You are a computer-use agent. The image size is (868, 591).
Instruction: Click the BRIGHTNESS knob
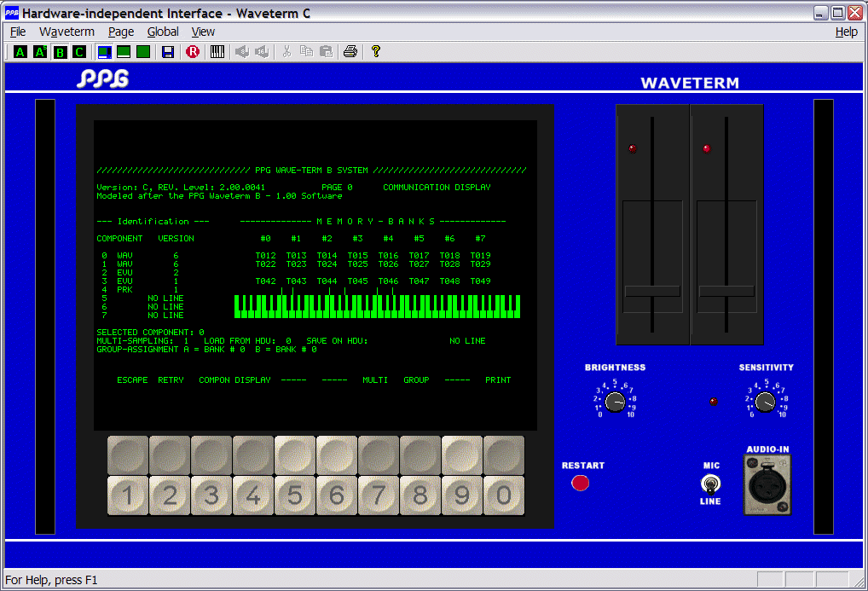pyautogui.click(x=615, y=403)
